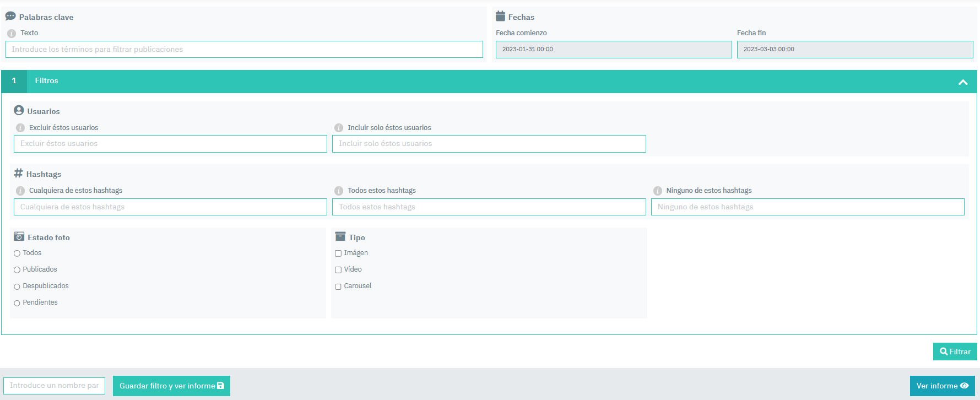Click Guardar filtro y ver informe button
This screenshot has width=980, height=400.
[171, 386]
